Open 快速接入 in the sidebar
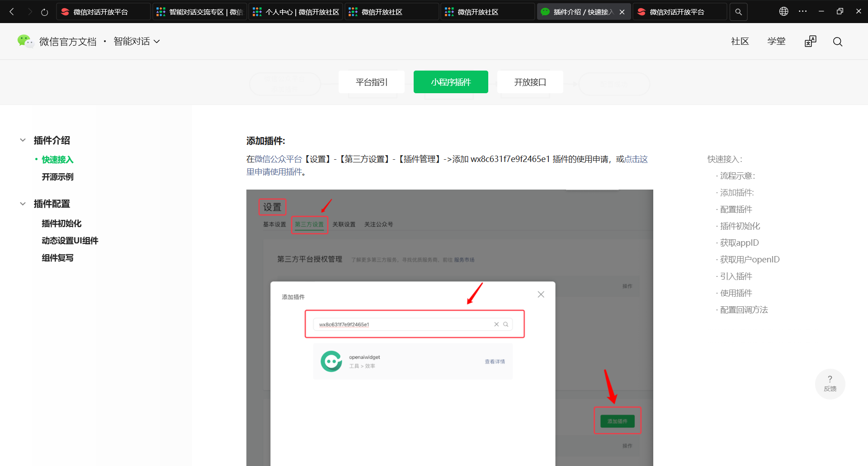The width and height of the screenshot is (868, 466). click(57, 160)
